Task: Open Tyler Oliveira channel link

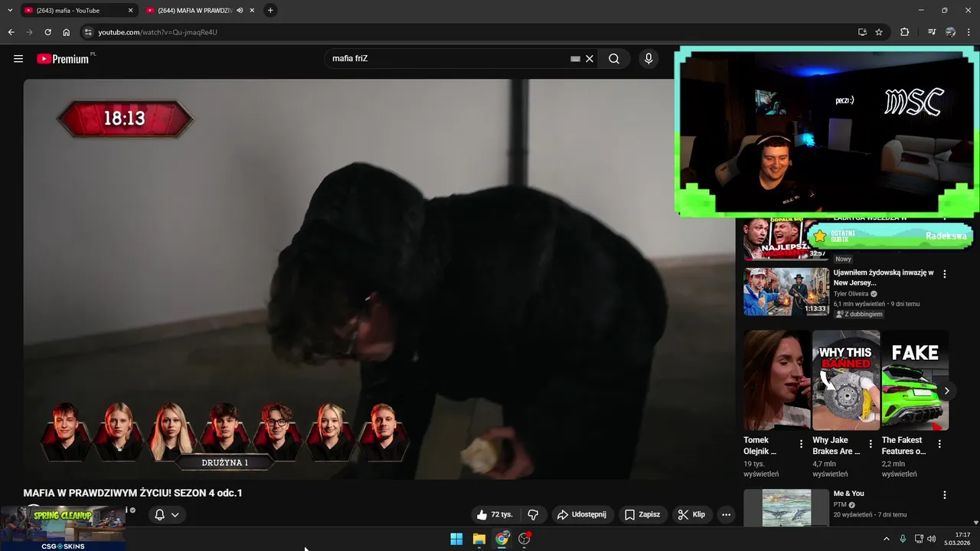Action: [851, 294]
